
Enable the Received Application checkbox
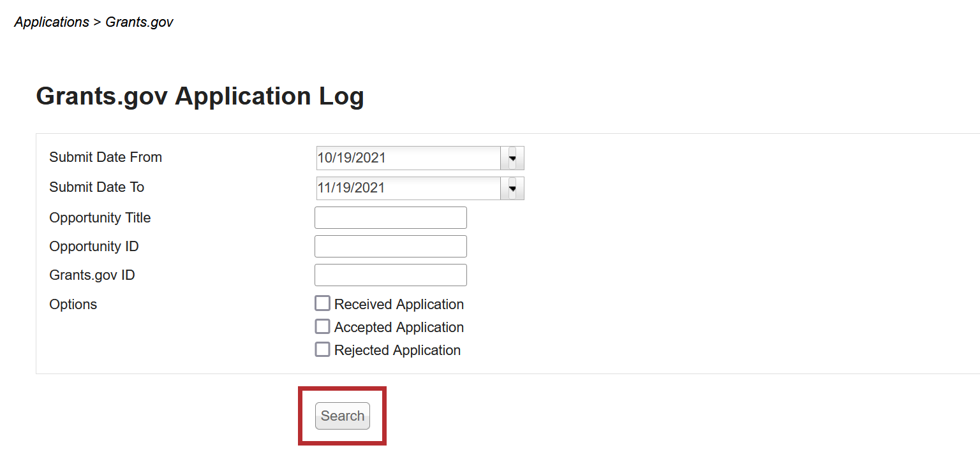323,303
